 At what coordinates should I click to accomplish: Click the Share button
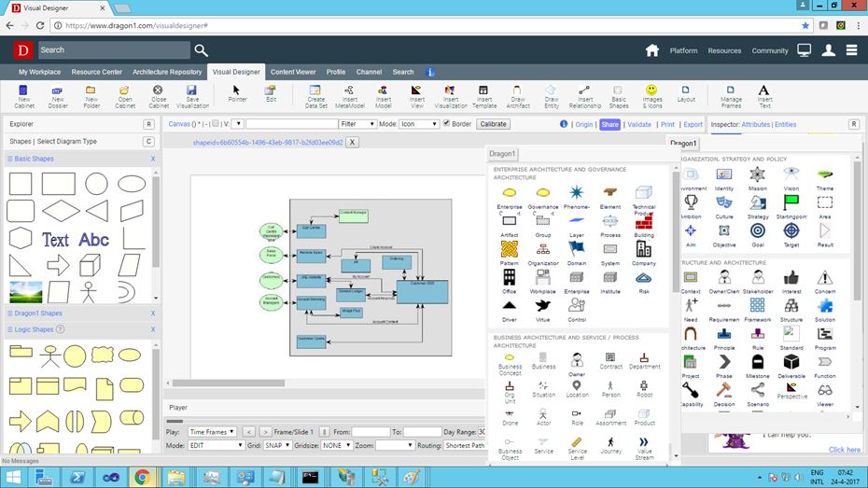click(609, 124)
